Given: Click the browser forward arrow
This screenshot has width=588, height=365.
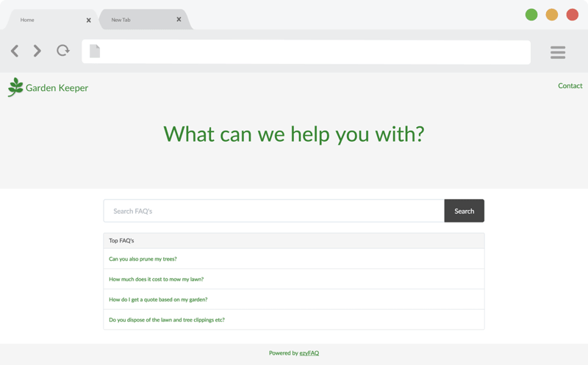Looking at the screenshot, I should click(37, 51).
